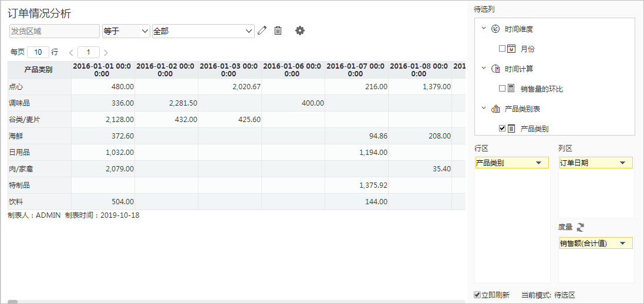
Task: Click the 时间维度 clock icon
Action: click(x=495, y=29)
